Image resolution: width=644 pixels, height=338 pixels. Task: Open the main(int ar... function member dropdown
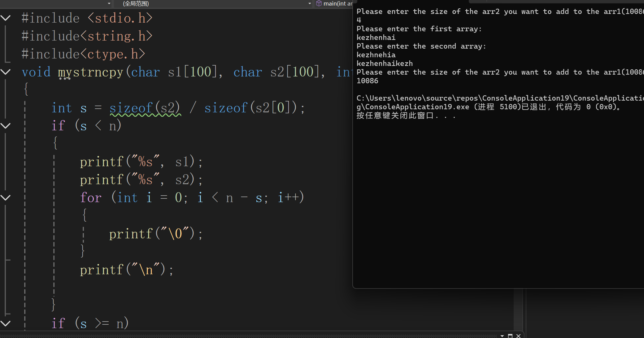point(337,3)
